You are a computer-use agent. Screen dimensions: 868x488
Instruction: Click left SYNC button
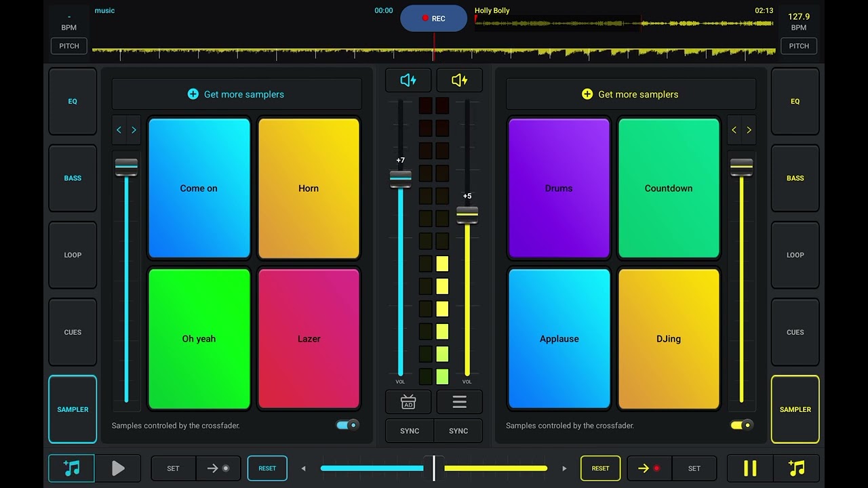410,431
